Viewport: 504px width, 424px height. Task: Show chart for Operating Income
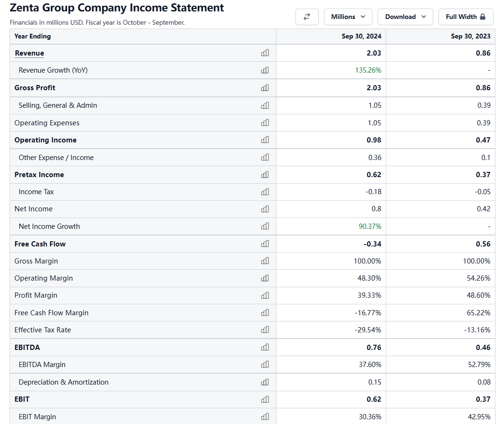pyautogui.click(x=265, y=140)
